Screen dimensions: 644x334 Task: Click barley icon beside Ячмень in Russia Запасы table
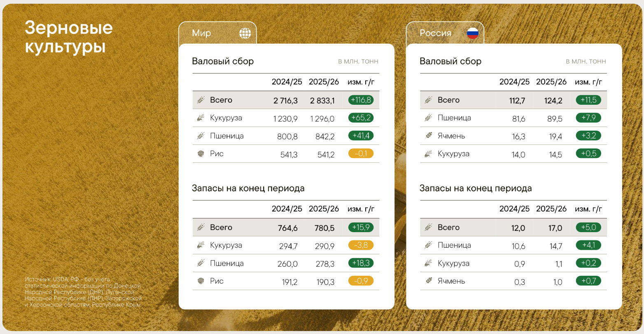tap(429, 281)
